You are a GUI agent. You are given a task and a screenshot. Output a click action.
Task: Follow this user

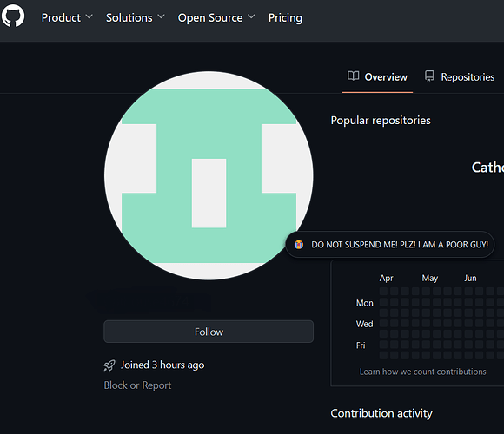point(209,332)
